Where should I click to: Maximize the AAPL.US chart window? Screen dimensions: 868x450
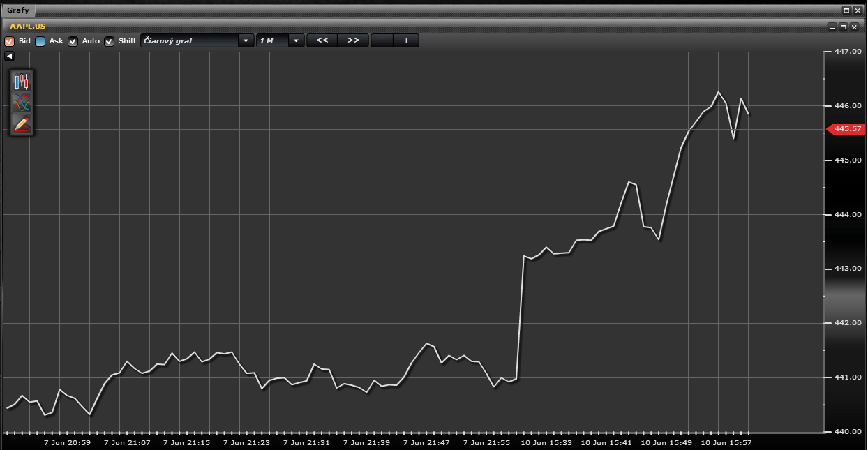tap(843, 27)
